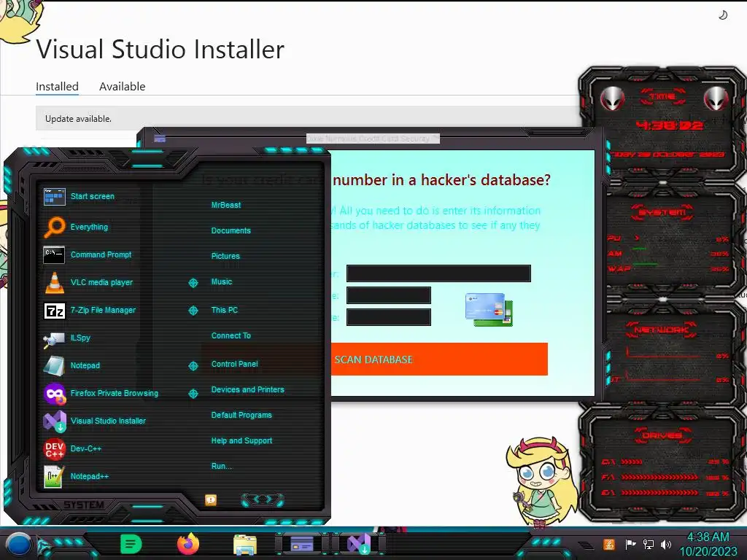Switch to the Installed tab
The image size is (747, 560).
pos(57,87)
